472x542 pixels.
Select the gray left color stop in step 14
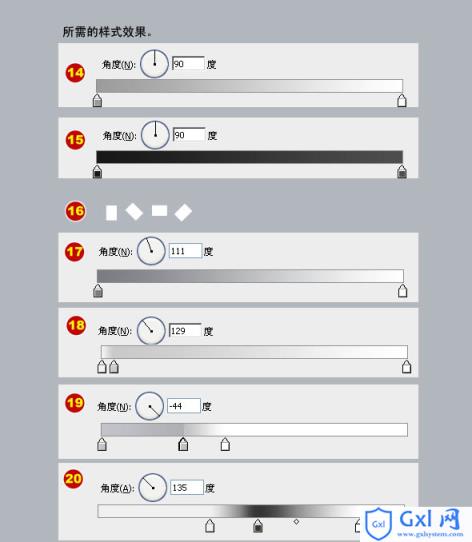98,100
